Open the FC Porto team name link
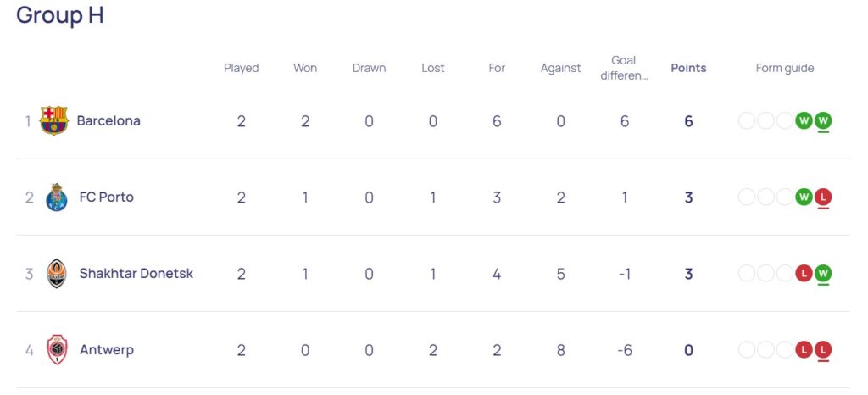The image size is (868, 395). click(107, 197)
